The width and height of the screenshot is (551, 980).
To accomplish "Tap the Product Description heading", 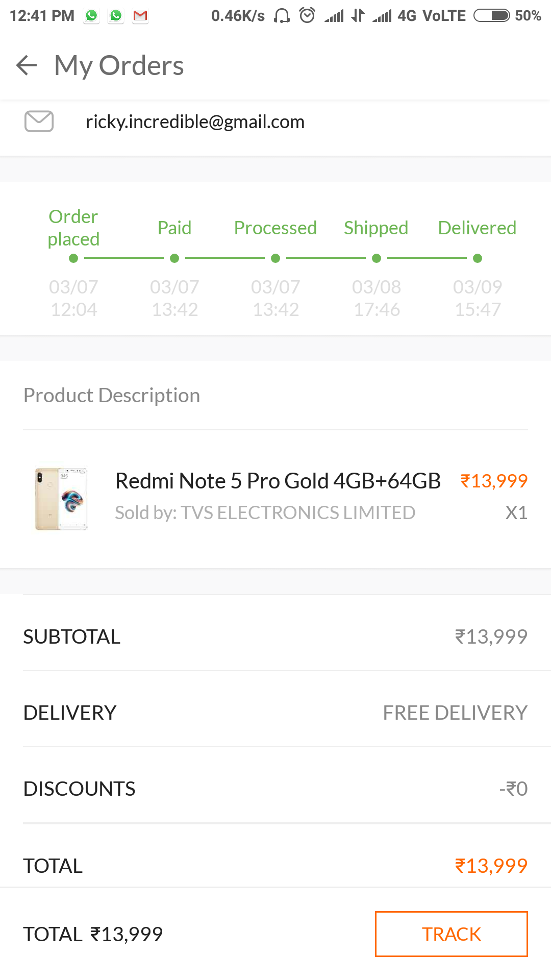I will [112, 396].
